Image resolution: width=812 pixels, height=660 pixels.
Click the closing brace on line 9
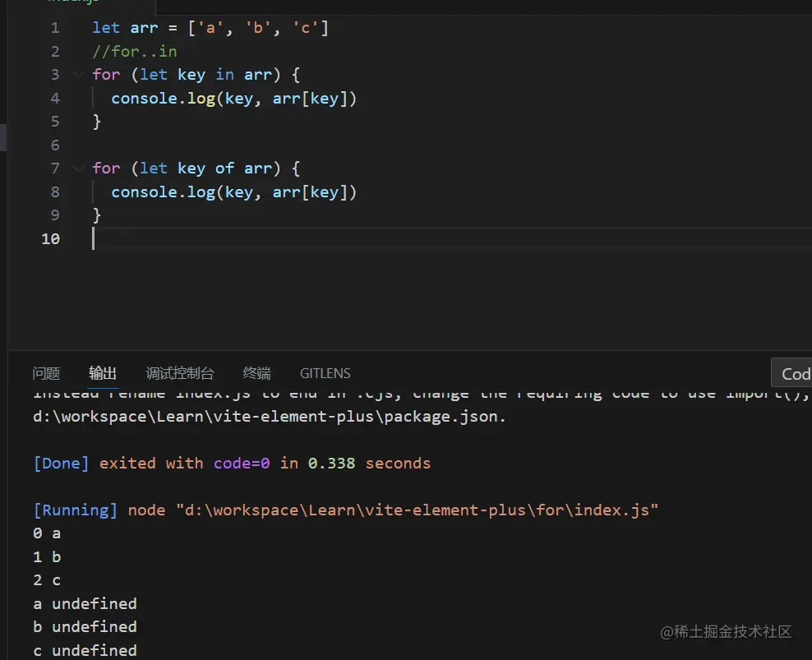click(x=97, y=215)
